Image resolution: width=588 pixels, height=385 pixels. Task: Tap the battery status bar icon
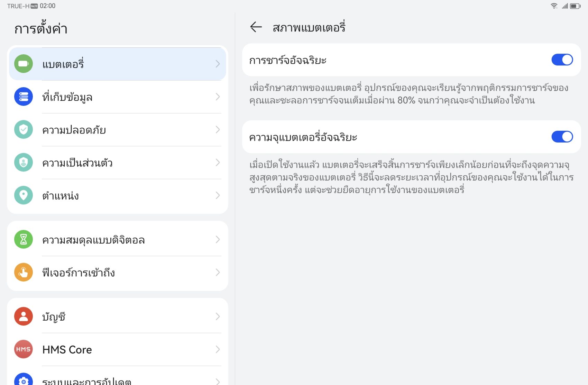[575, 6]
